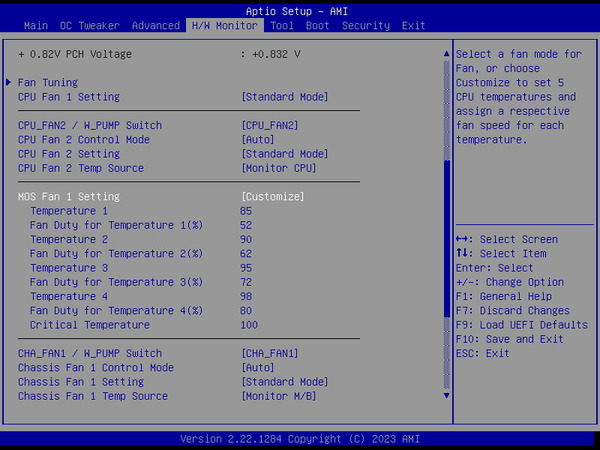Select CPU Fan 2 Temp Source Monitor CPU
This screenshot has width=600, height=450.
[279, 168]
